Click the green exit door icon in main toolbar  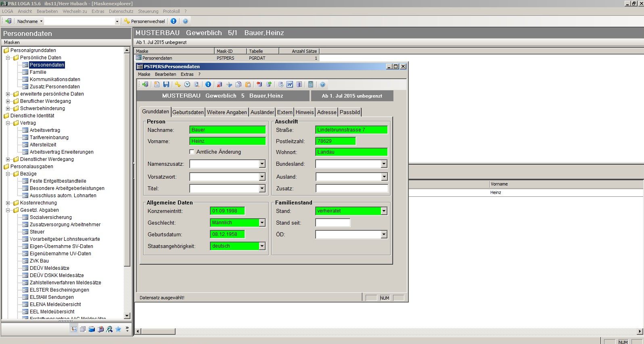8,21
